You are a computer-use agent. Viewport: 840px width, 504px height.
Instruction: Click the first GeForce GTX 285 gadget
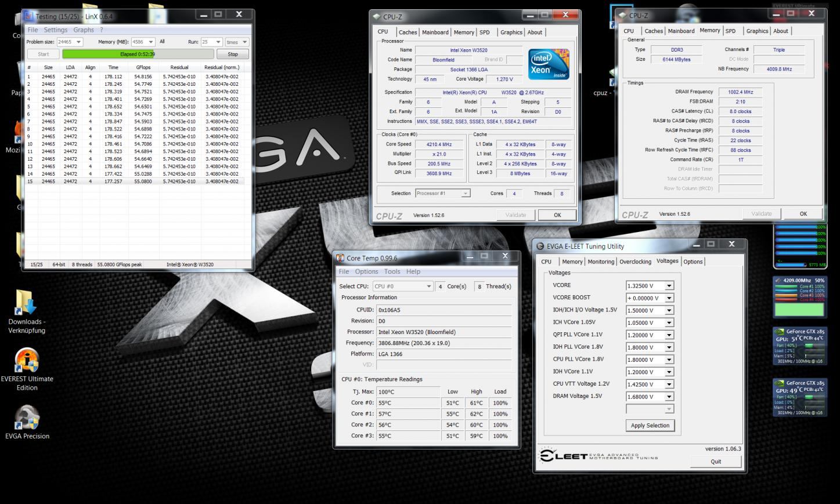coord(801,346)
